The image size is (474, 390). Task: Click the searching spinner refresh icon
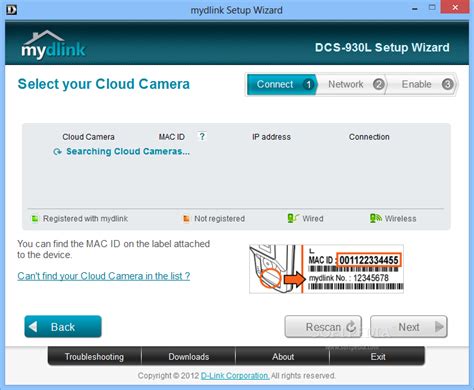(57, 152)
